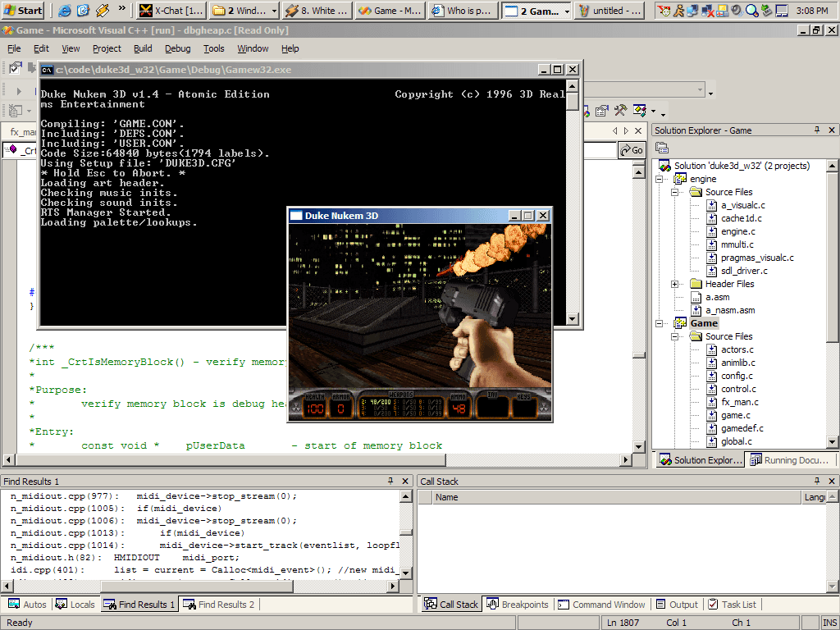Image resolution: width=840 pixels, height=630 pixels.
Task: Switch to the Autos tab
Action: pos(27,605)
